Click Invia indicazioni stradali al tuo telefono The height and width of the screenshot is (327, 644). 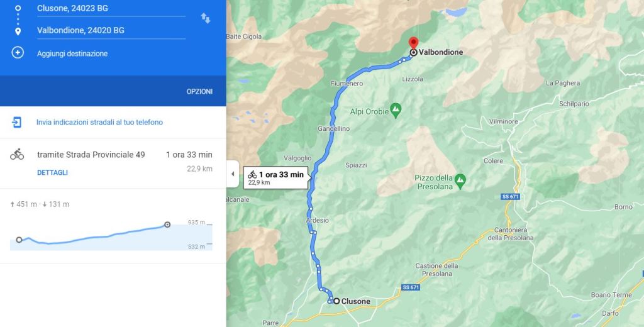pyautogui.click(x=99, y=122)
